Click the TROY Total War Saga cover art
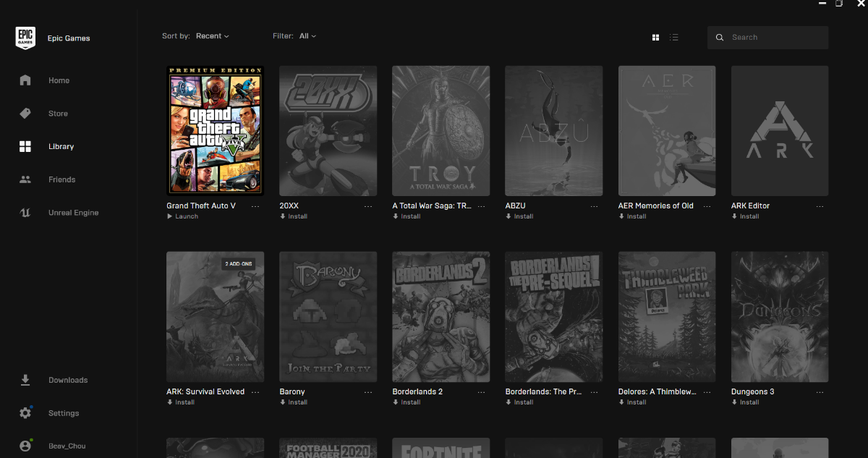 pos(441,131)
